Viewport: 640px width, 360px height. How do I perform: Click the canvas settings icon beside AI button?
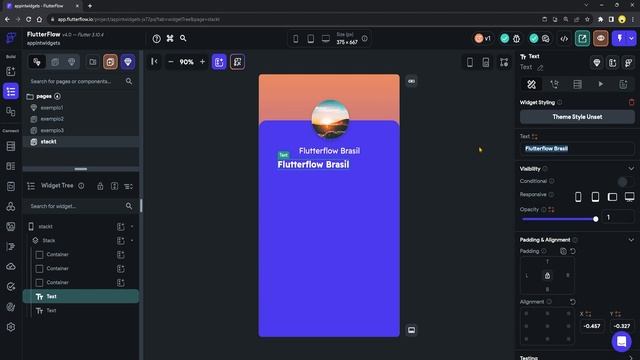[x=237, y=62]
